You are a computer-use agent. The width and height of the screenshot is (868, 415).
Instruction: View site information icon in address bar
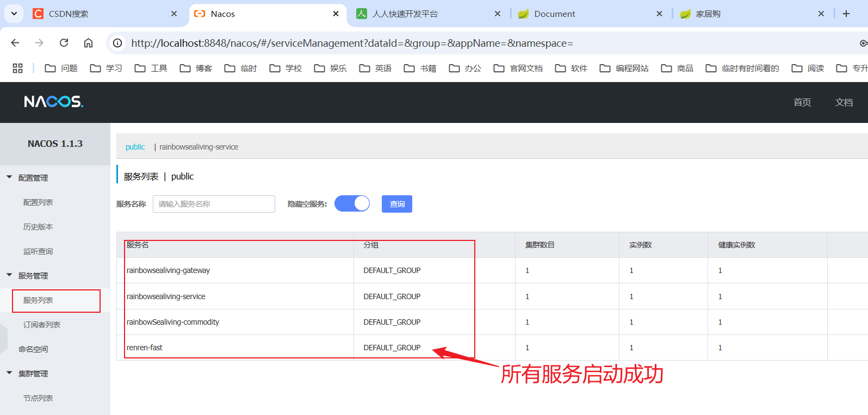pos(117,43)
